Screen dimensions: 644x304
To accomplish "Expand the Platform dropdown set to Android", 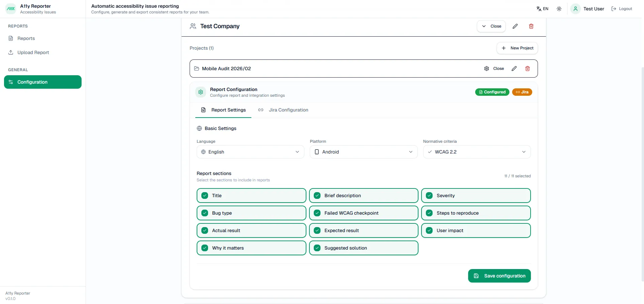I will (363, 152).
